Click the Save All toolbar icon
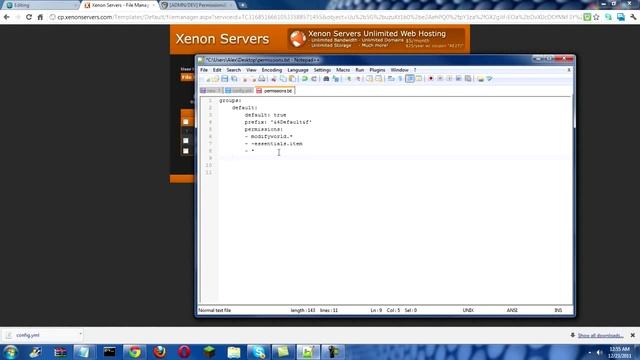The height and width of the screenshot is (360, 640). point(234,78)
